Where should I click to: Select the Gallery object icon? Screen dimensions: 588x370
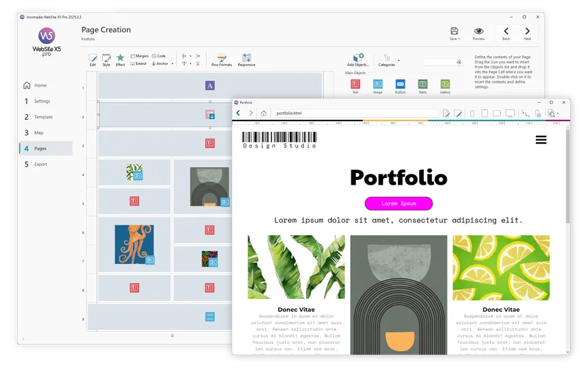pyautogui.click(x=445, y=84)
